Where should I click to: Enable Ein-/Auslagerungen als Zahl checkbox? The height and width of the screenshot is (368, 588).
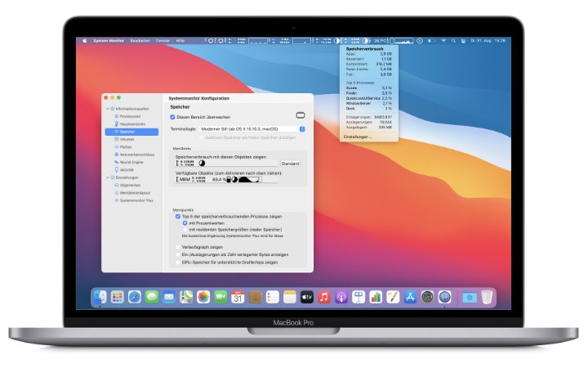click(x=178, y=254)
